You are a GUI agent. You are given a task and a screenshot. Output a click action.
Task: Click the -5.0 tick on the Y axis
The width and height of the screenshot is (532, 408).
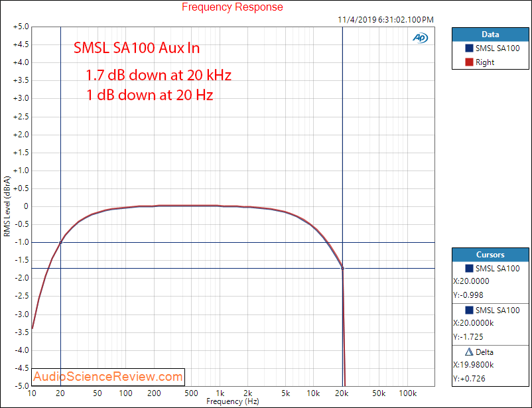(22, 386)
